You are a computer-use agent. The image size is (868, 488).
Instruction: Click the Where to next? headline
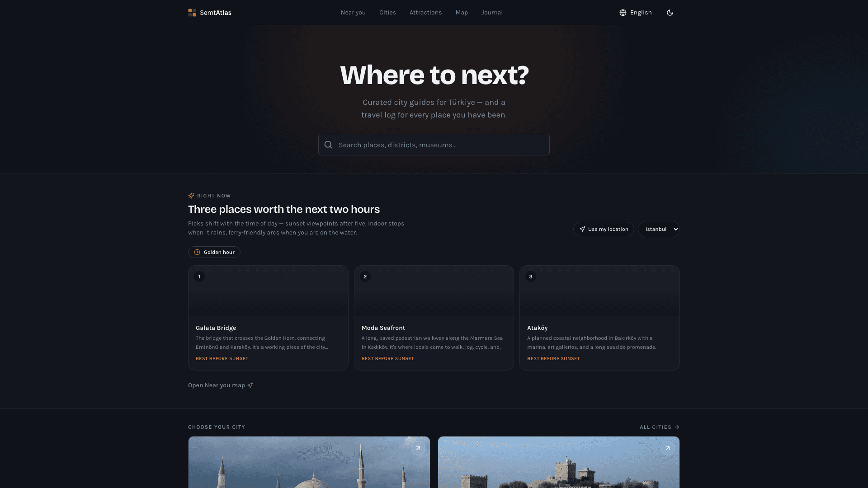[434, 75]
